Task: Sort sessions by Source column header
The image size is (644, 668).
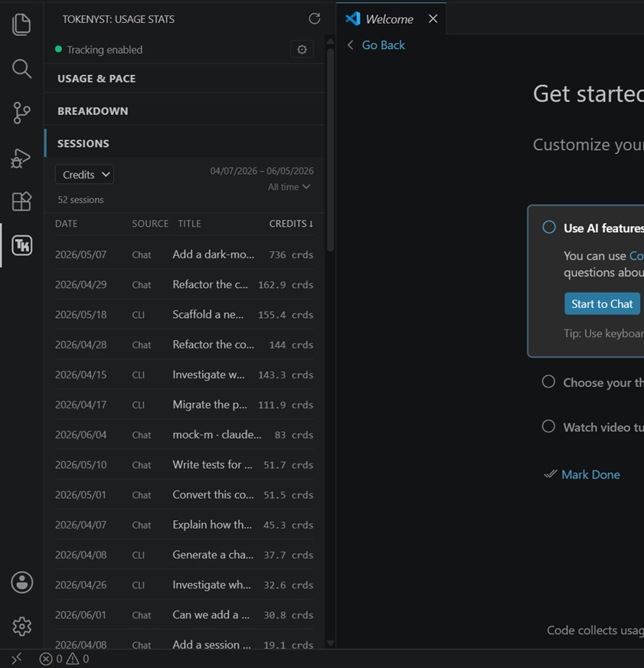Action: tap(150, 224)
